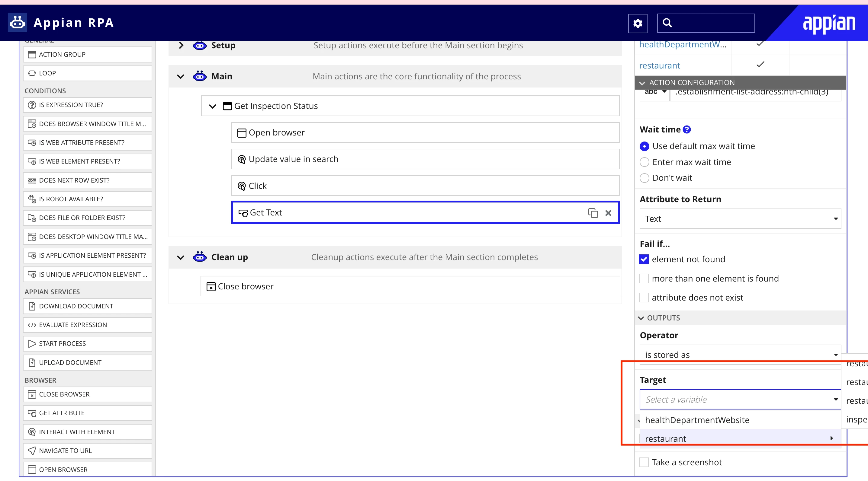Expand the Setup section
868x481 pixels.
pyautogui.click(x=181, y=45)
